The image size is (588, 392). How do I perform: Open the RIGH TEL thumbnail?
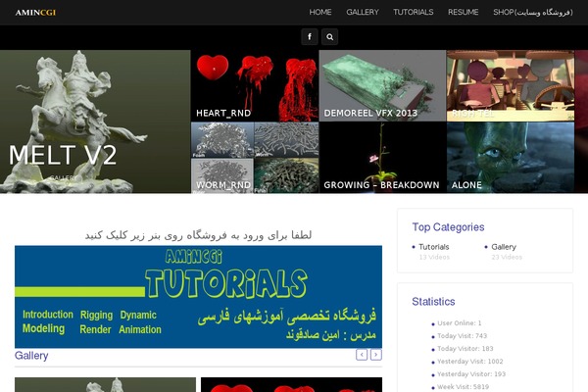pyautogui.click(x=511, y=85)
